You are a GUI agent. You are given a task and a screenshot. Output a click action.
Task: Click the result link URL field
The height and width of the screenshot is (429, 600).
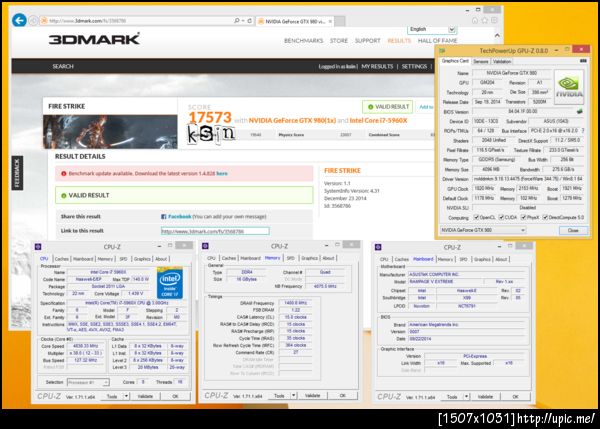pyautogui.click(x=215, y=231)
